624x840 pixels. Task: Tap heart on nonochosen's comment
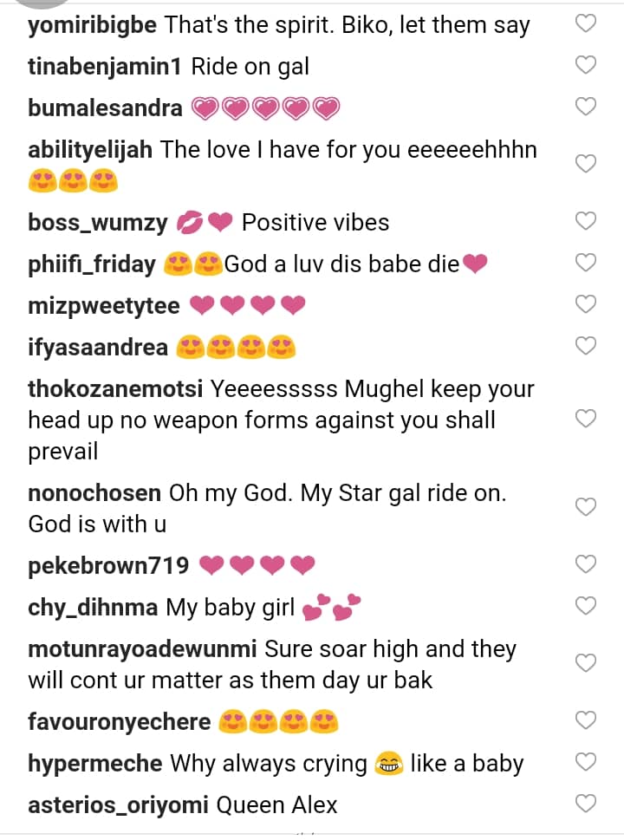(587, 507)
